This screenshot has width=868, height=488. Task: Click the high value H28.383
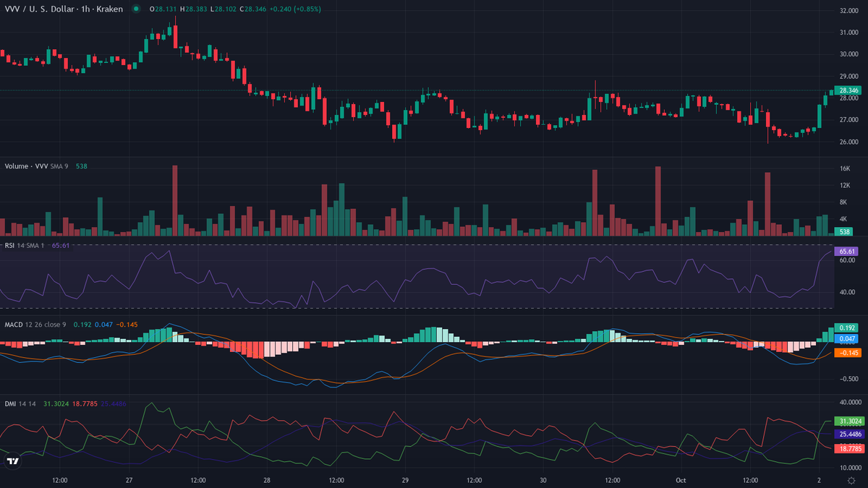click(x=194, y=9)
